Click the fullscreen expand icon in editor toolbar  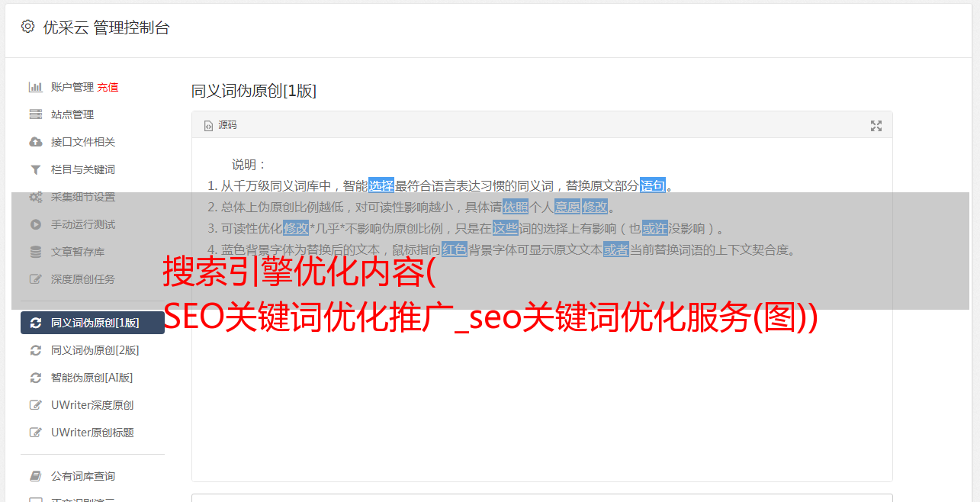876,126
